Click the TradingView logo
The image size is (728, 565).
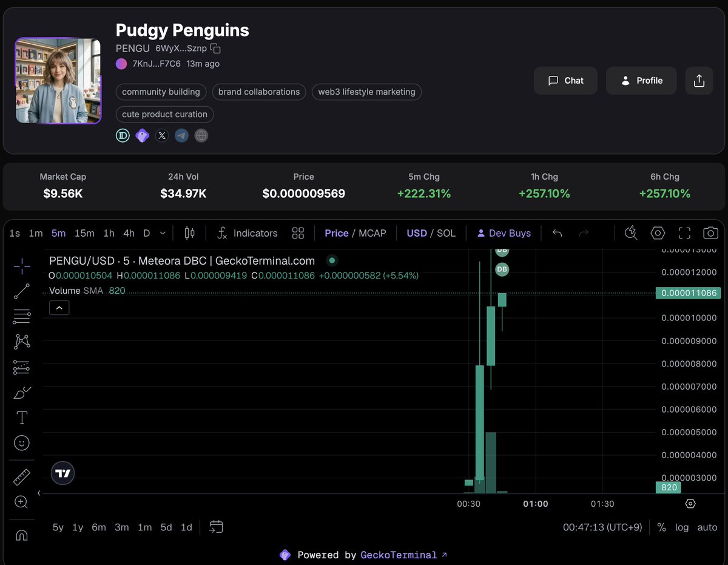(62, 473)
